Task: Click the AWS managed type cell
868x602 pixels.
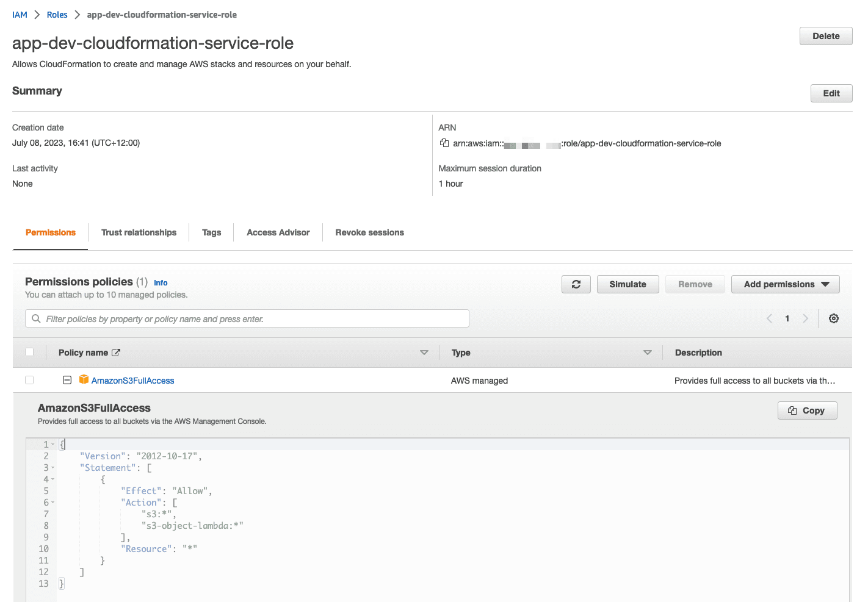Action: (x=479, y=381)
